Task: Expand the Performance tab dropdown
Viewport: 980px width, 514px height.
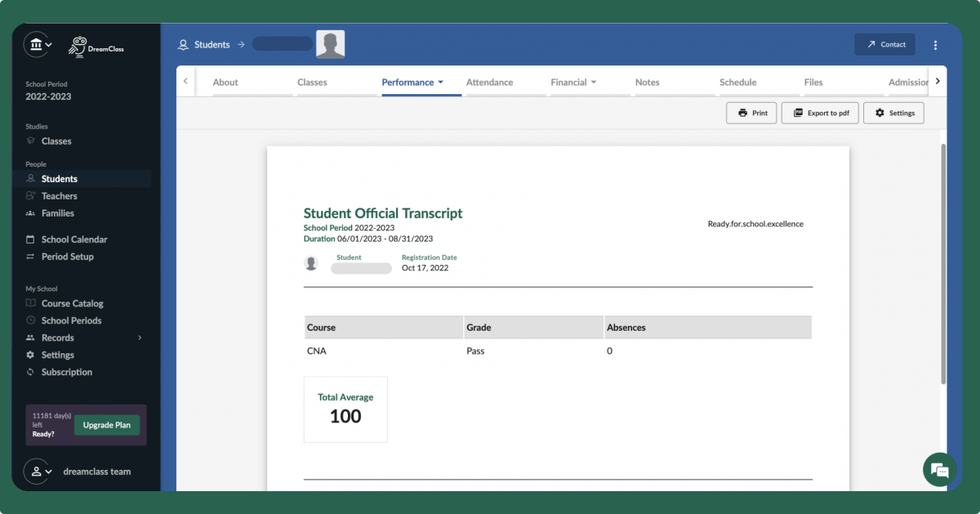Action: 442,82
